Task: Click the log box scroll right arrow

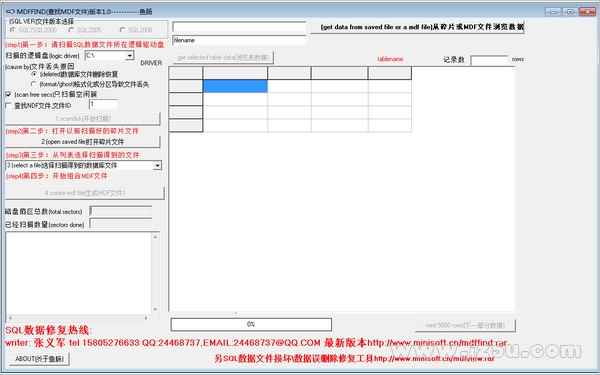Action: point(146,318)
